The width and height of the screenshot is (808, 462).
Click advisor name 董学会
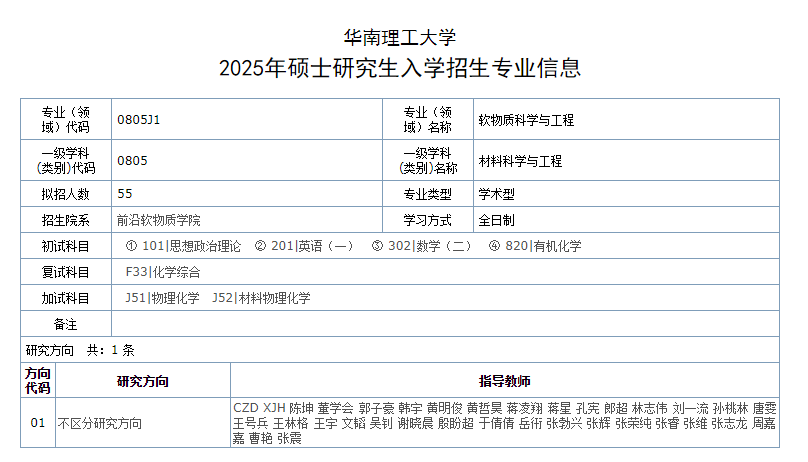(x=335, y=408)
